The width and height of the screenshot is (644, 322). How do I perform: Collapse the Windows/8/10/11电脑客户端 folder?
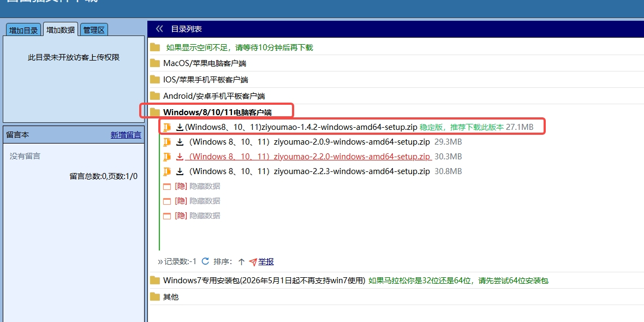tap(217, 112)
